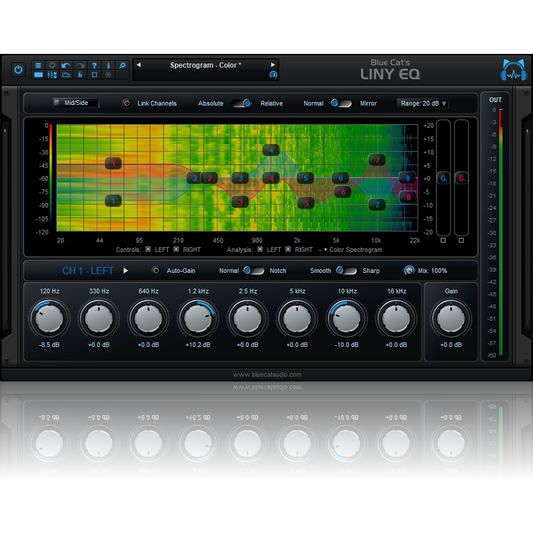Select next preset with right arrow
Screen dimensions: 533x533
click(x=273, y=65)
